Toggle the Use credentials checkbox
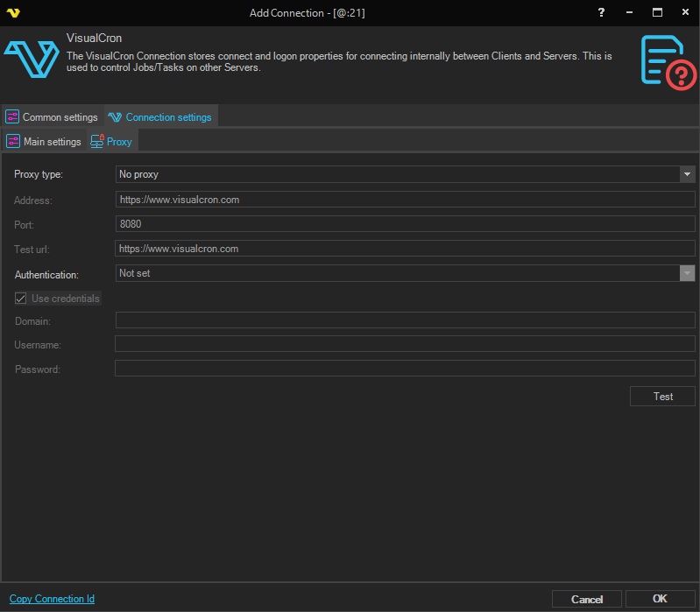The width and height of the screenshot is (700, 612). coord(21,299)
